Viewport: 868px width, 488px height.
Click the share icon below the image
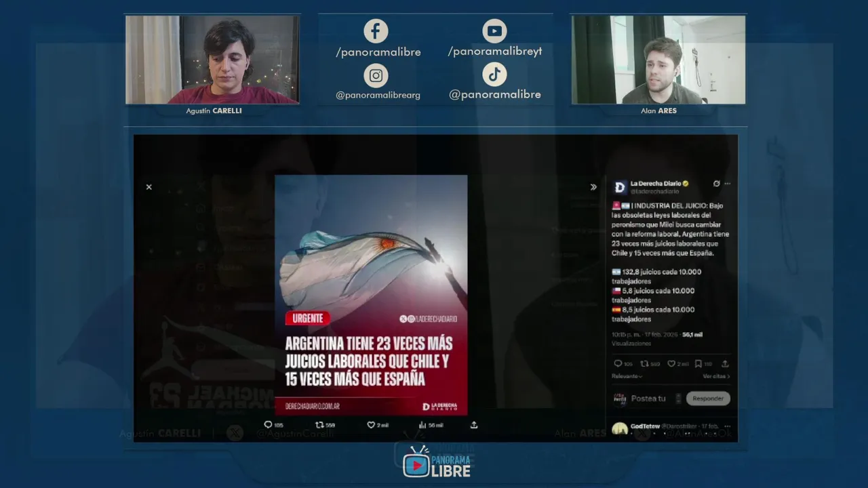click(474, 425)
